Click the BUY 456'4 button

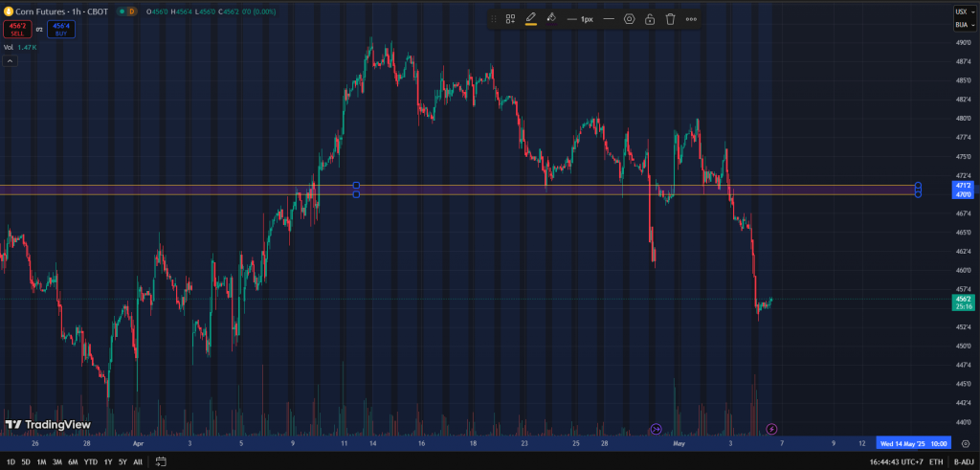[x=61, y=30]
